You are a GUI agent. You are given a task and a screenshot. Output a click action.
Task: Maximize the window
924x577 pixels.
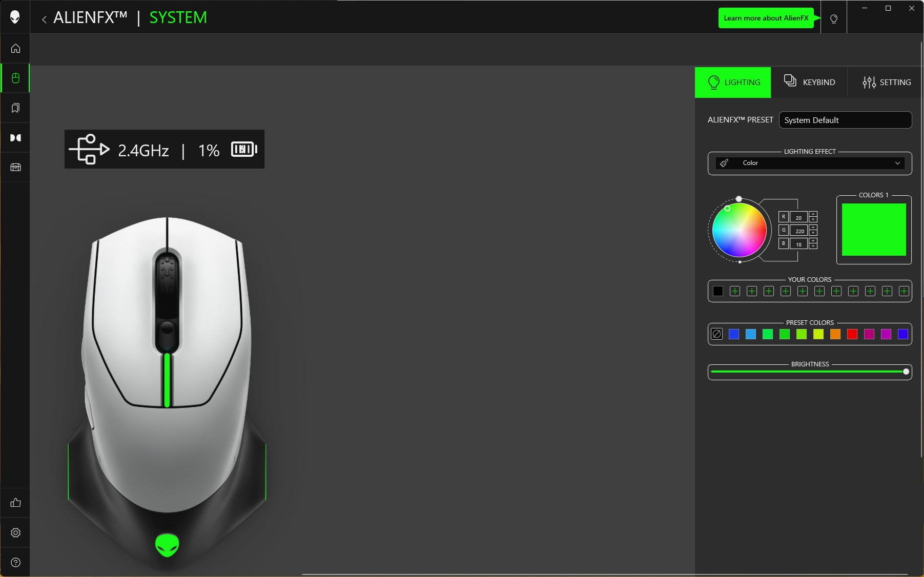pos(888,8)
